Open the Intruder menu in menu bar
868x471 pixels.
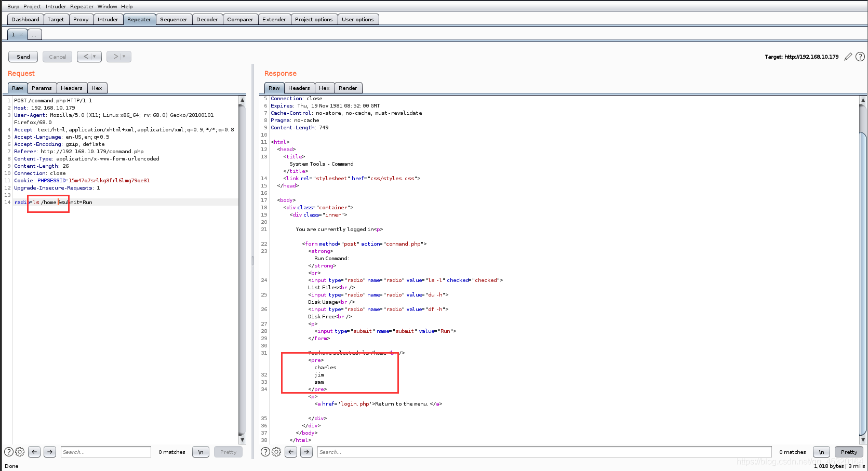(56, 7)
